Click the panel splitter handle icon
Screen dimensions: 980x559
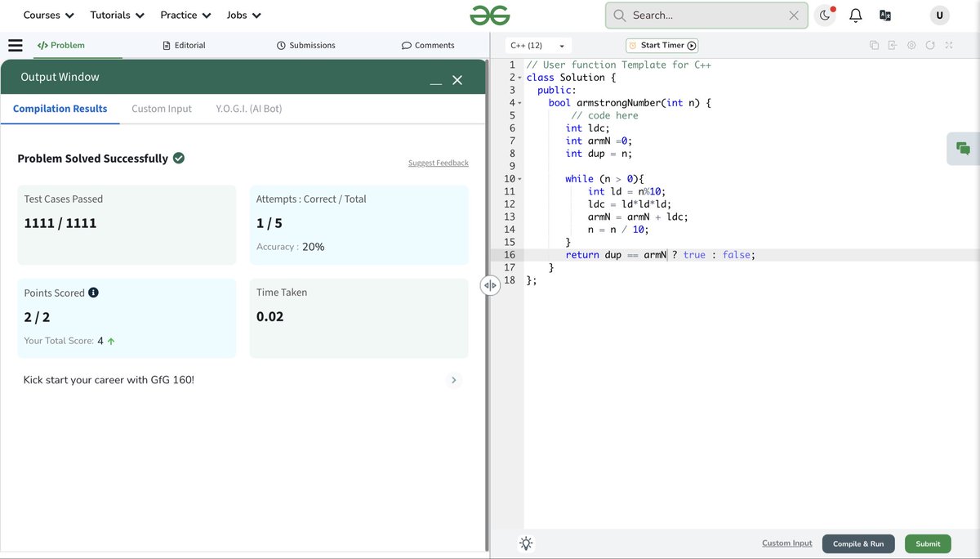point(489,284)
